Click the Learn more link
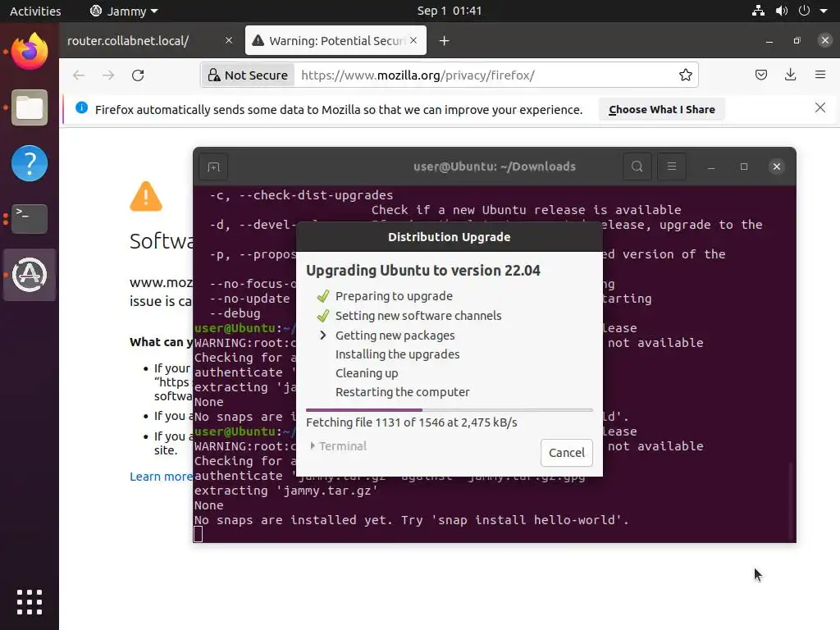840x630 pixels. (161, 477)
